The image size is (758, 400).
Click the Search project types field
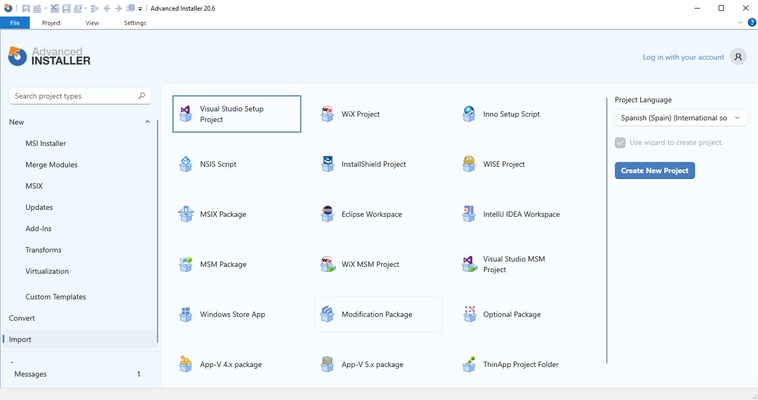(x=80, y=96)
